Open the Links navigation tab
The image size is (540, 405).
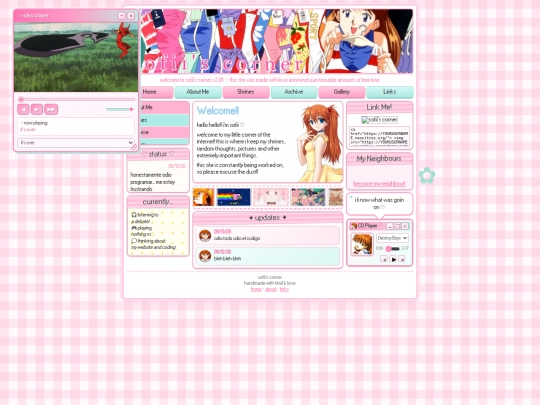coord(390,92)
